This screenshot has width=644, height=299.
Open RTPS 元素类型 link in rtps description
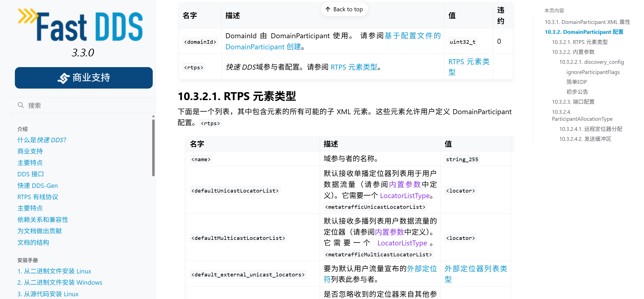(354, 67)
